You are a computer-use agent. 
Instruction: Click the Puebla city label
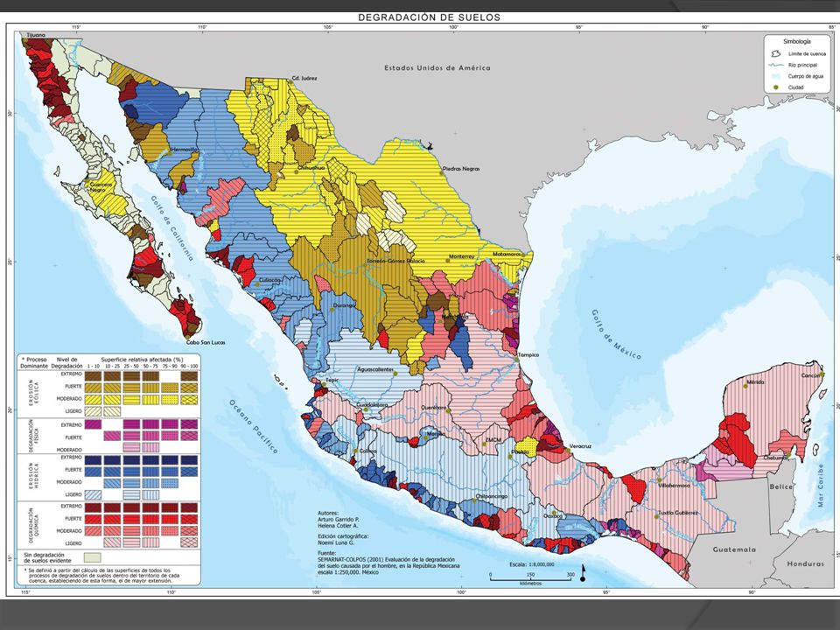(520, 452)
